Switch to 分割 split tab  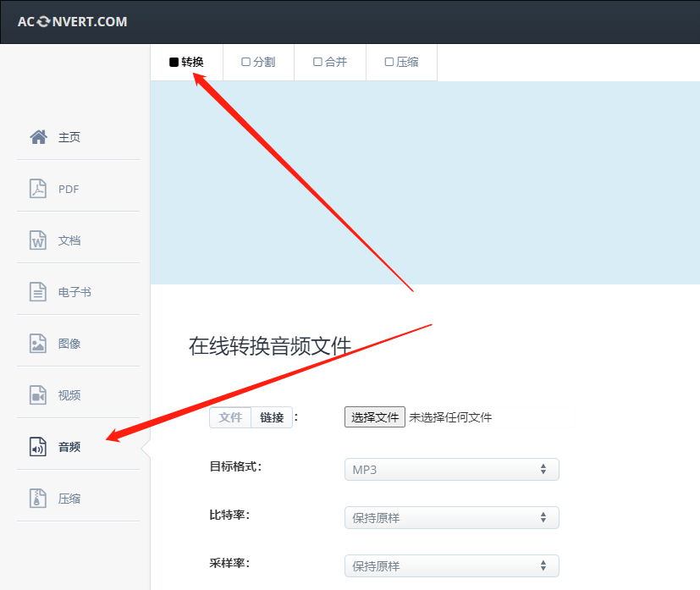tap(258, 62)
